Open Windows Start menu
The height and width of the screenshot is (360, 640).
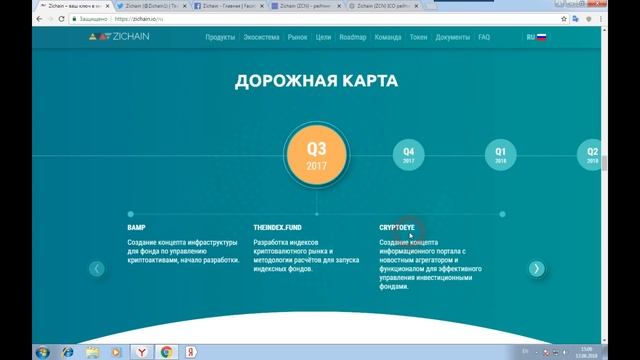(43, 352)
